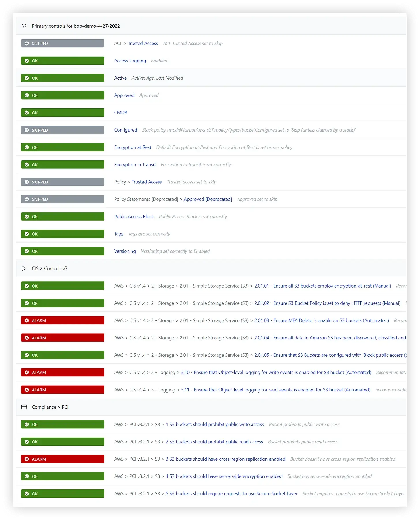Open the Configured control link

pos(125,130)
